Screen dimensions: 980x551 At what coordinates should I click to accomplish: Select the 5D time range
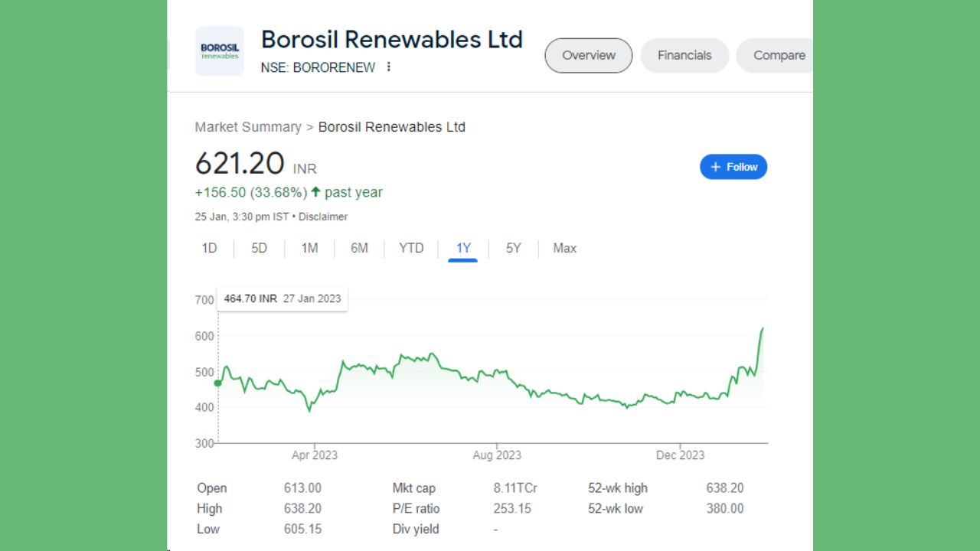tap(260, 248)
